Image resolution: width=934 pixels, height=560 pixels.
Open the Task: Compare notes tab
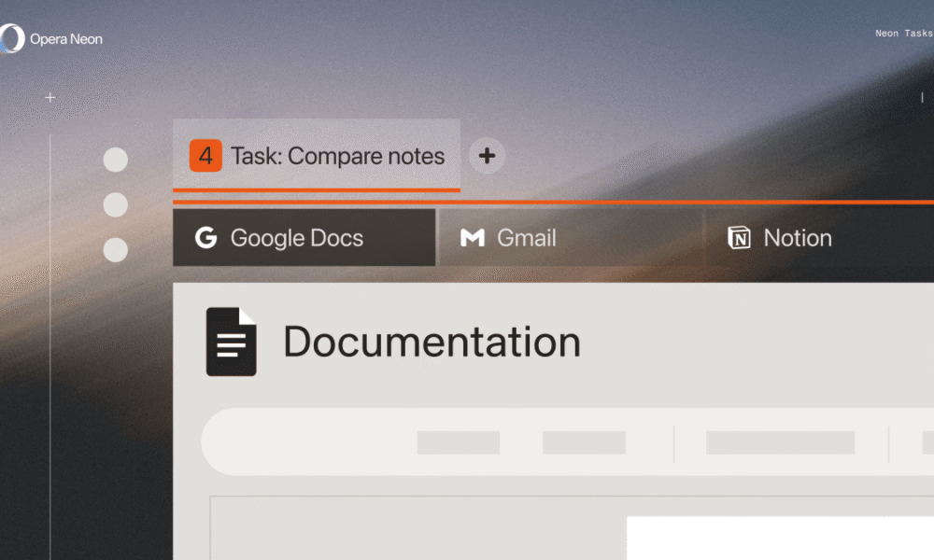[x=337, y=156]
